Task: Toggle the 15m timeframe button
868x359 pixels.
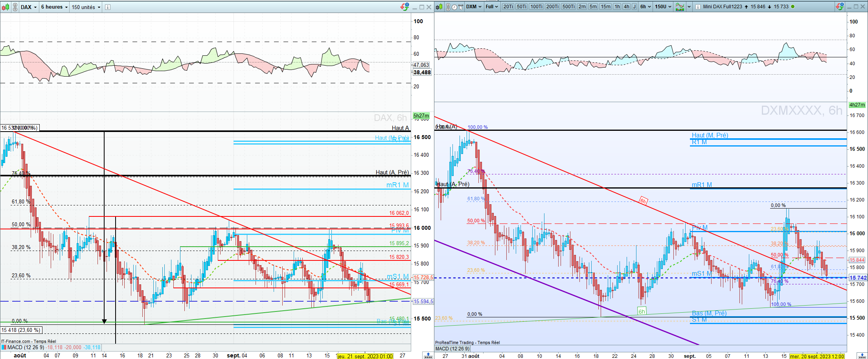Action: [605, 7]
